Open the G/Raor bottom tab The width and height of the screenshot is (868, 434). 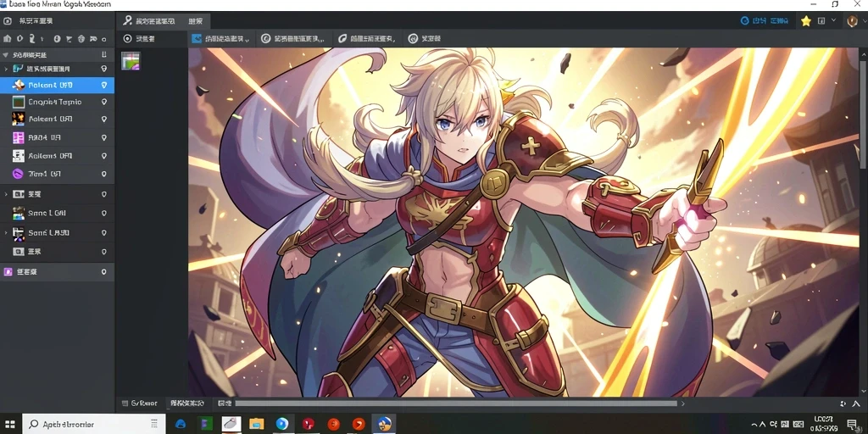(x=141, y=403)
